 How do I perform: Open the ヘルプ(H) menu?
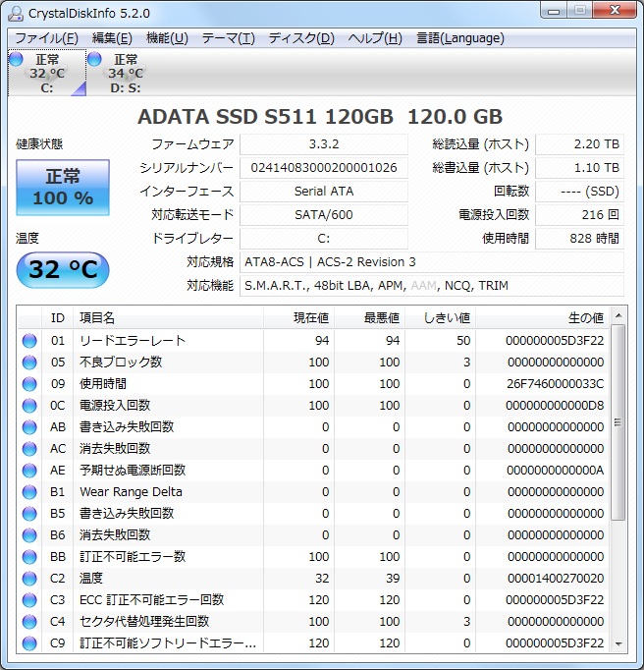[375, 38]
